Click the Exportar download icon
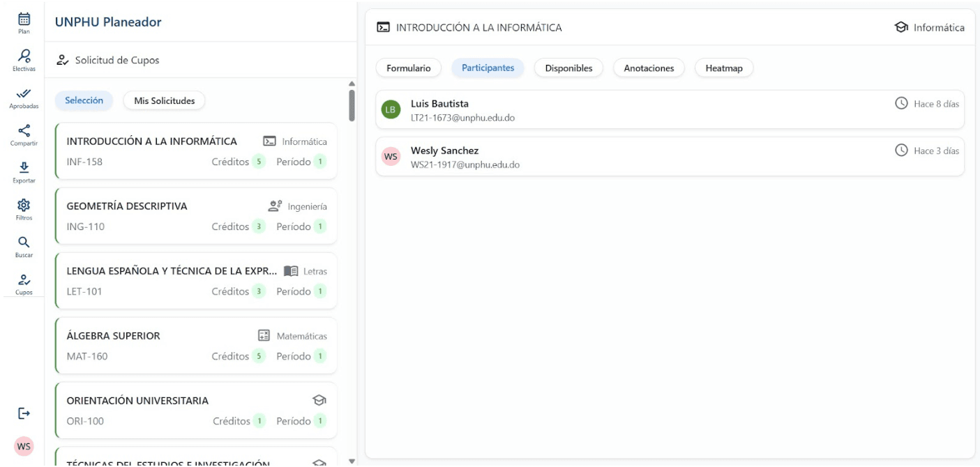 tap(24, 168)
